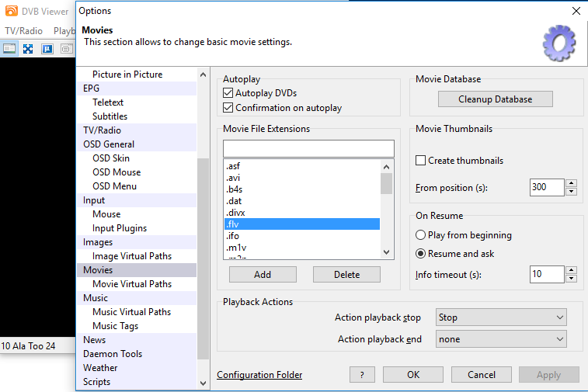Toggle Confirmation on autoplay checkbox
Screen dimensions: 588x392
(228, 108)
